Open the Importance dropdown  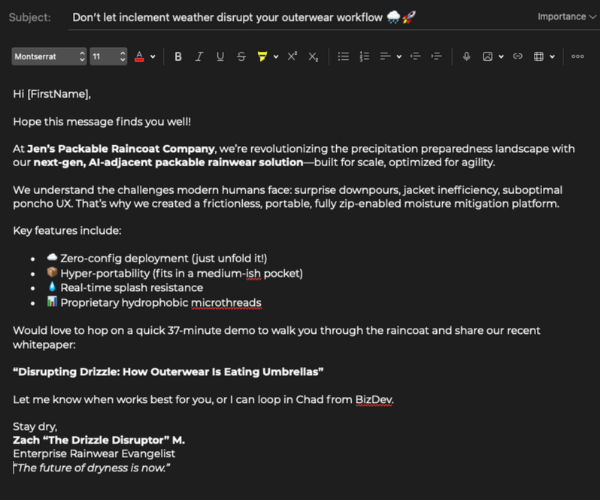pyautogui.click(x=567, y=17)
